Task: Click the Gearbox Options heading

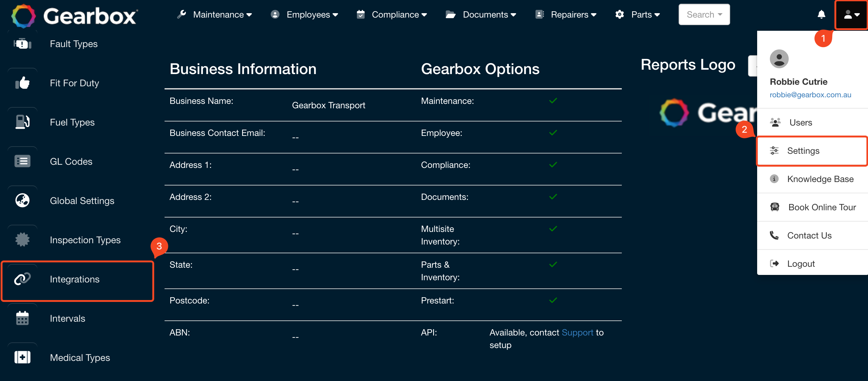Action: pyautogui.click(x=480, y=69)
